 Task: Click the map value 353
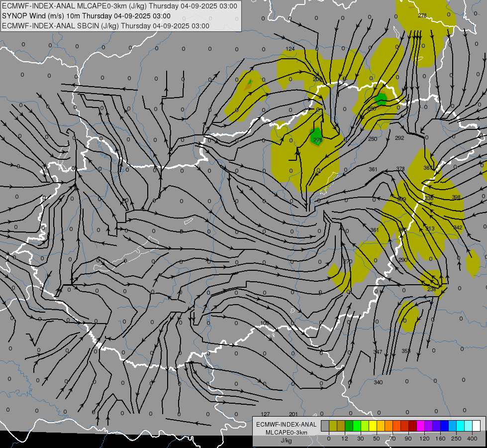pyautogui.click(x=406, y=351)
